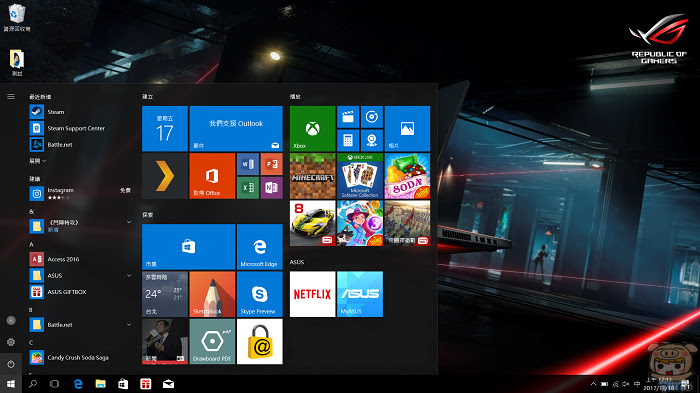The width and height of the screenshot is (700, 393).
Task: Expand the recently added list
Action: coord(38,161)
